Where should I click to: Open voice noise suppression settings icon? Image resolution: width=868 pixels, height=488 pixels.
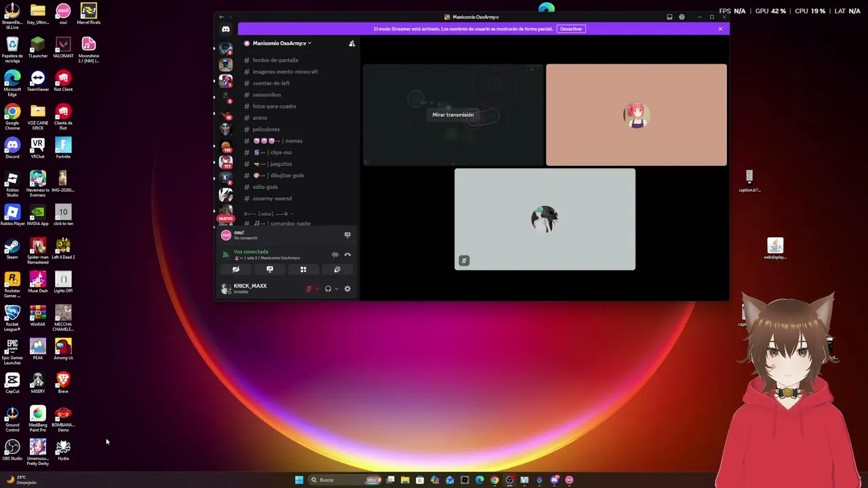pos(335,255)
